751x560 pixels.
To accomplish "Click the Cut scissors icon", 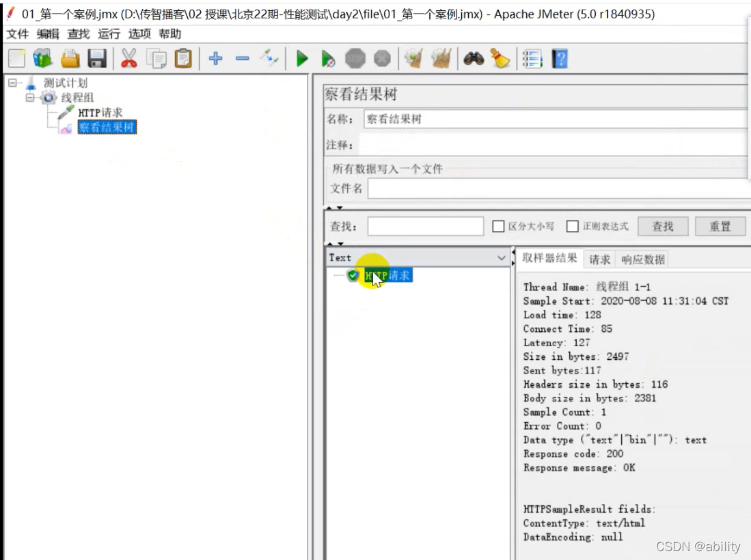I will pos(129,59).
